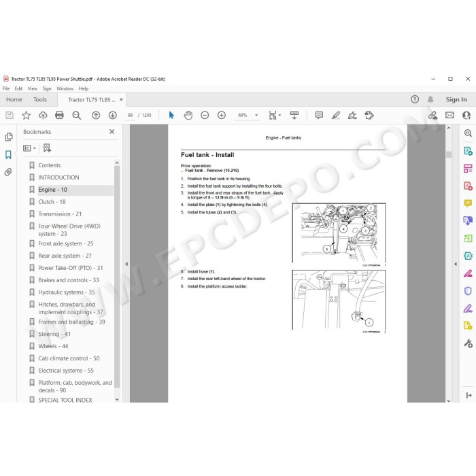Viewport: 476px width, 476px height.
Task: Share a link to file
Action: (432, 116)
